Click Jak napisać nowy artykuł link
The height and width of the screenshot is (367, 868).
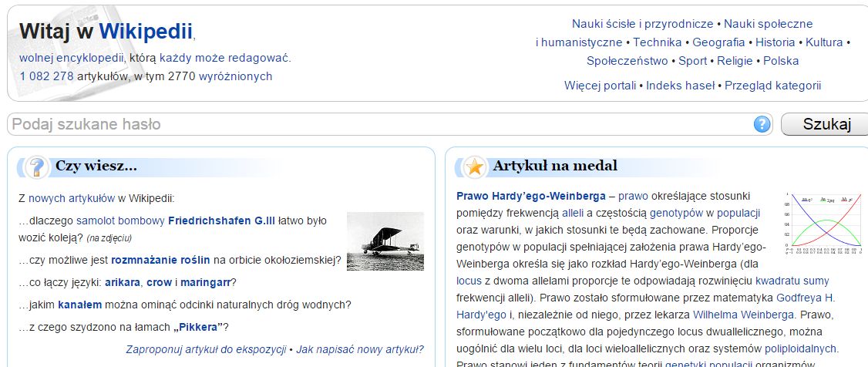tap(360, 349)
